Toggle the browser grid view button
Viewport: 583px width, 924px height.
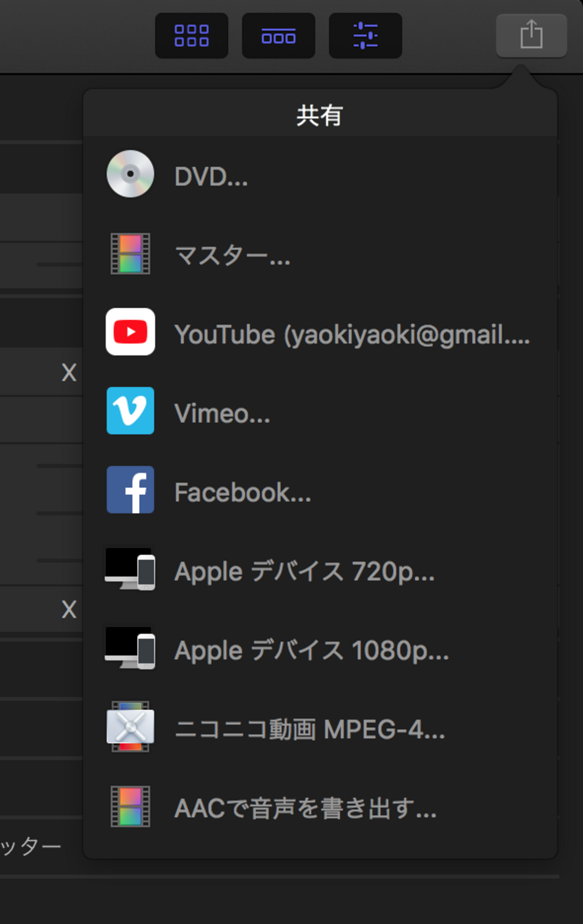[191, 35]
